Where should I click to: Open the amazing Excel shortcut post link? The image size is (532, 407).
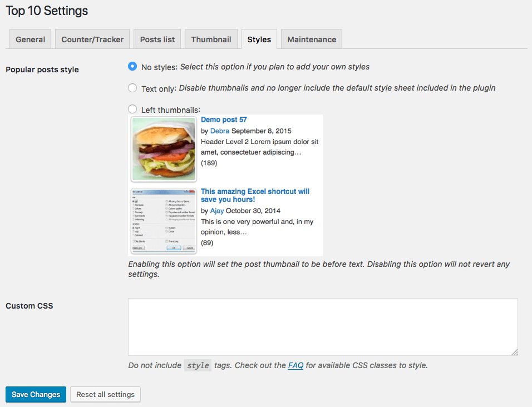click(x=255, y=195)
